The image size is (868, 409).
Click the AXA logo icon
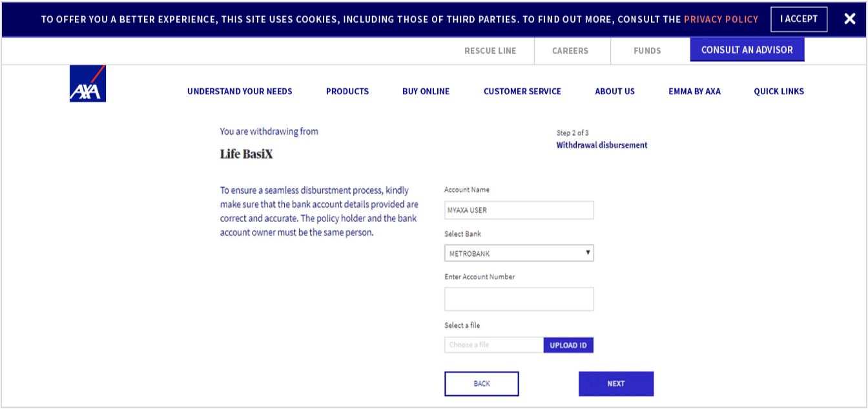click(87, 84)
